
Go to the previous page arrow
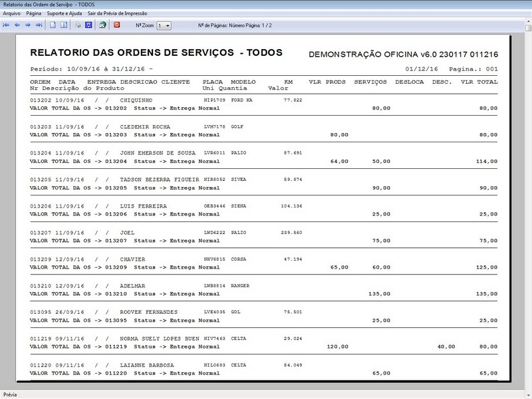17,25
